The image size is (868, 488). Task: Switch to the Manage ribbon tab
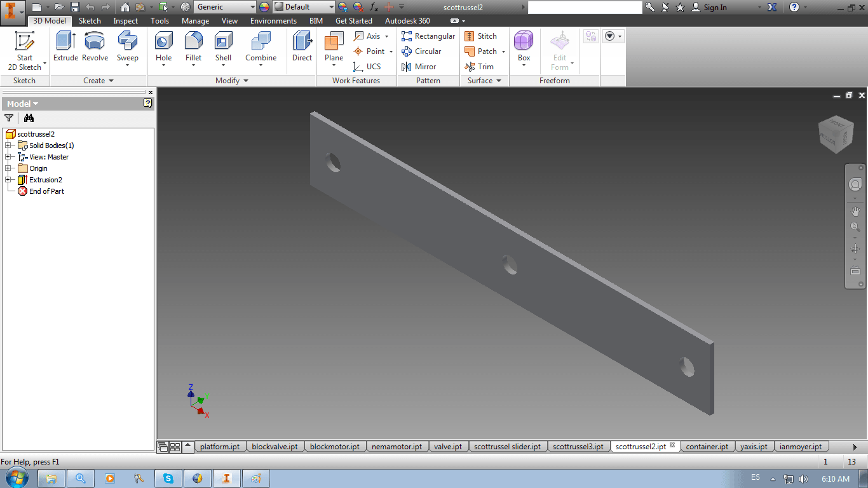tap(195, 21)
